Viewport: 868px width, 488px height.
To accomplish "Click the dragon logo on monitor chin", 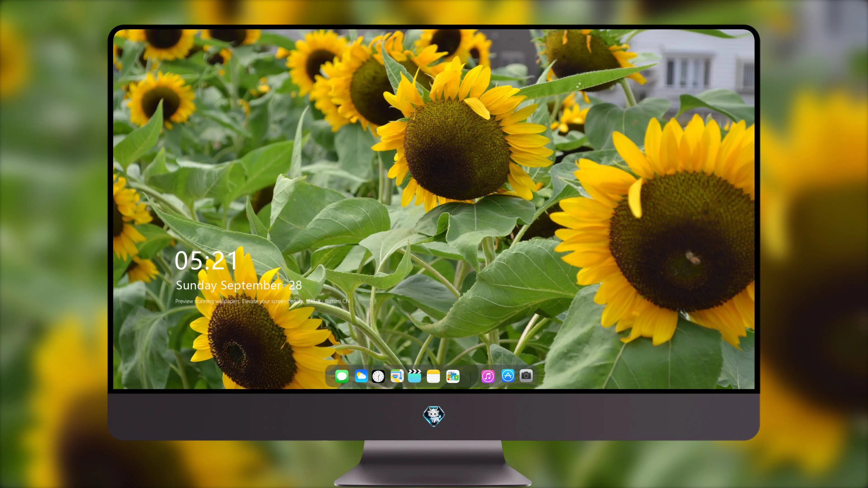I will (x=434, y=416).
